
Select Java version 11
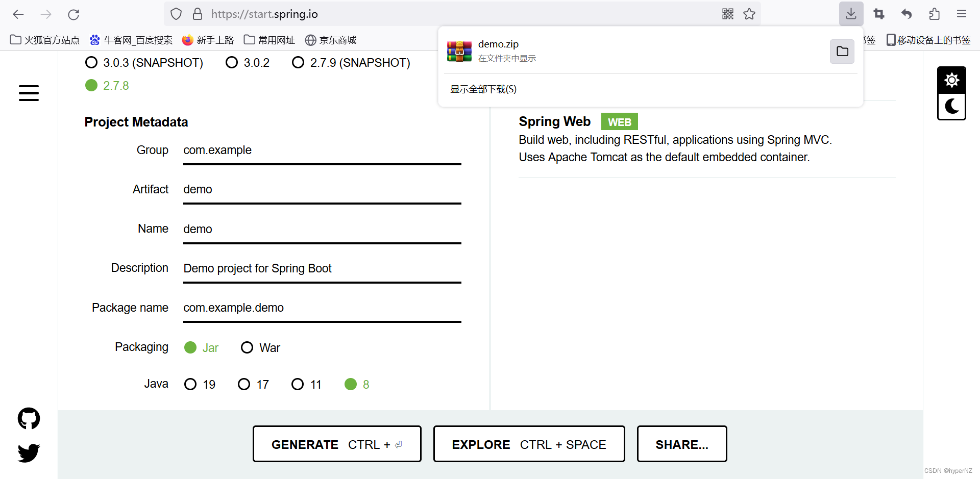pos(306,384)
